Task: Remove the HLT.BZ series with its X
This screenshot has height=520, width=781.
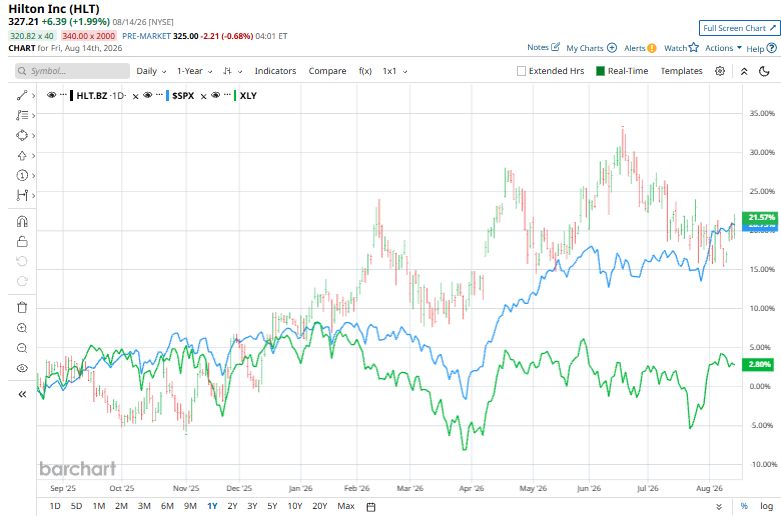Action: (x=135, y=97)
